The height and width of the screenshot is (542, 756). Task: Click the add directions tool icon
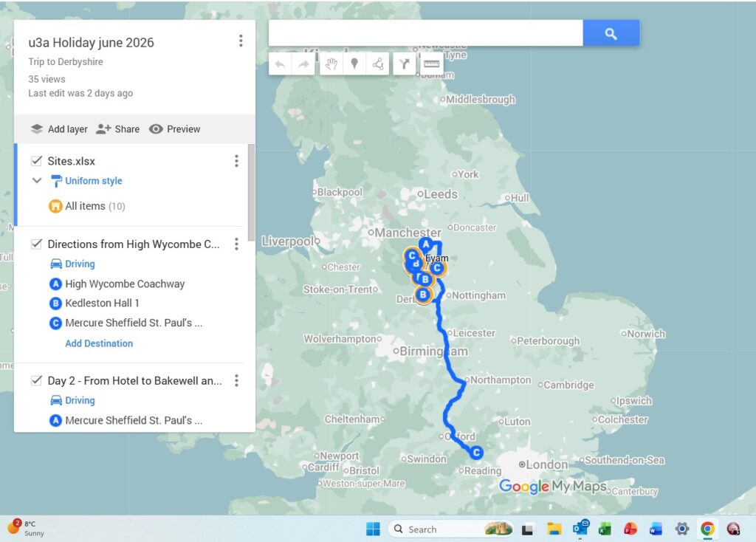coord(404,64)
